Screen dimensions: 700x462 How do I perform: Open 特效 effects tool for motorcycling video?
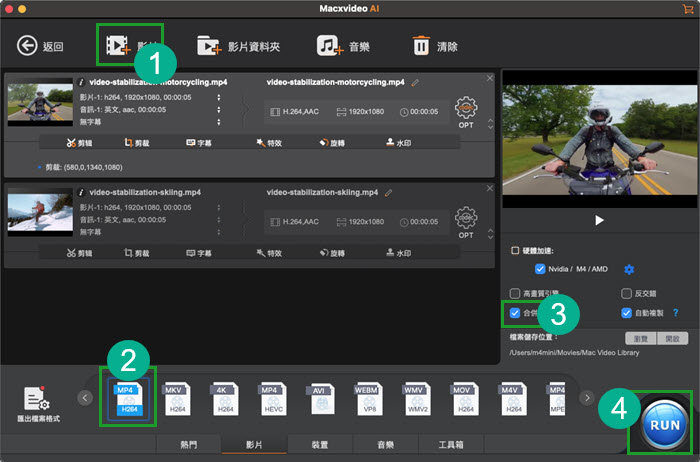pyautogui.click(x=269, y=143)
